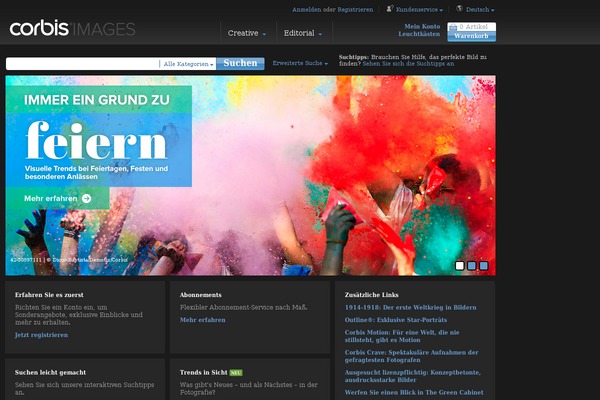Click 'Suchen leicht gemacht' heading
Image resolution: width=600 pixels, height=400 pixels.
point(50,372)
